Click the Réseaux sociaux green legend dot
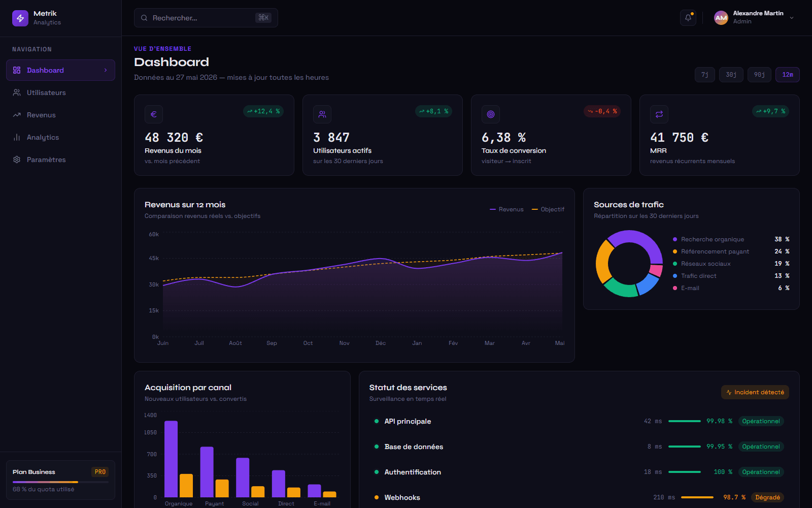 pos(675,264)
